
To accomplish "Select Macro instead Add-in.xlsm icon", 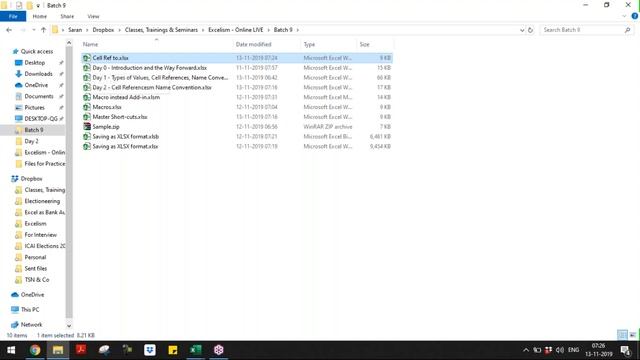I will click(x=87, y=97).
